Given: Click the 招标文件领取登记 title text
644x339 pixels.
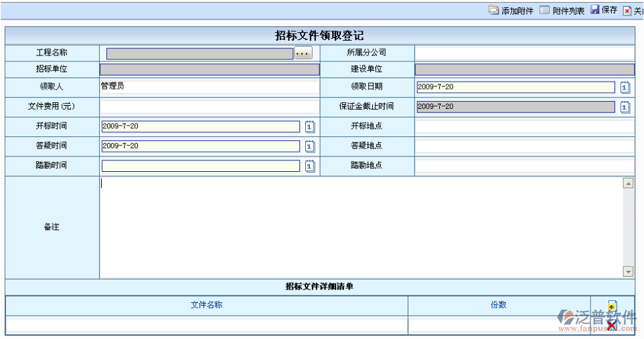Looking at the screenshot, I should click(x=319, y=35).
